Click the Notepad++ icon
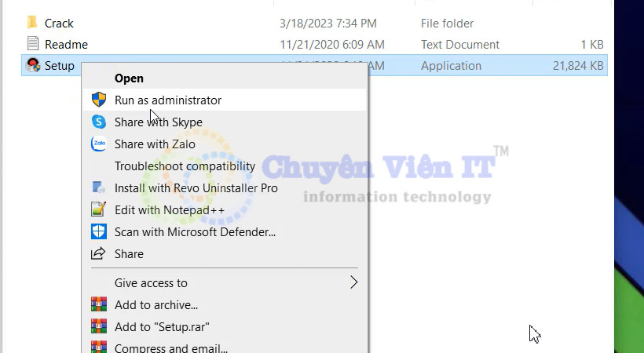This screenshot has height=353, width=644. [99, 209]
